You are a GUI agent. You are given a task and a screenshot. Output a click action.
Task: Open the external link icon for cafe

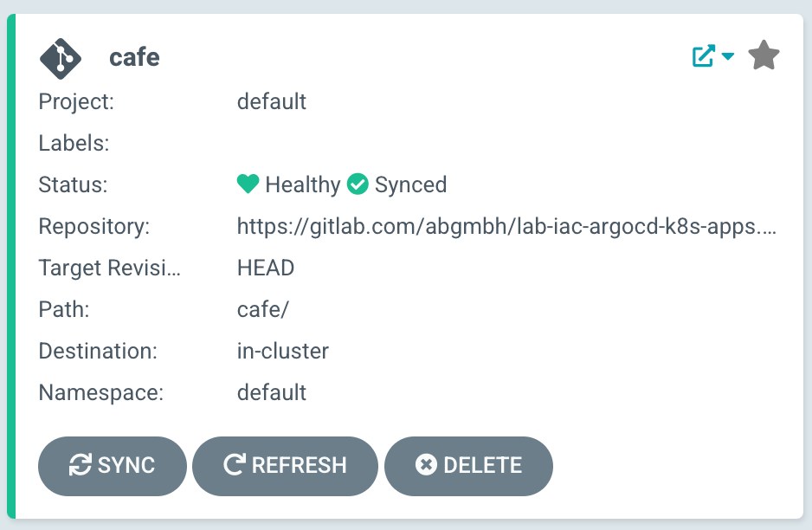[x=704, y=57]
